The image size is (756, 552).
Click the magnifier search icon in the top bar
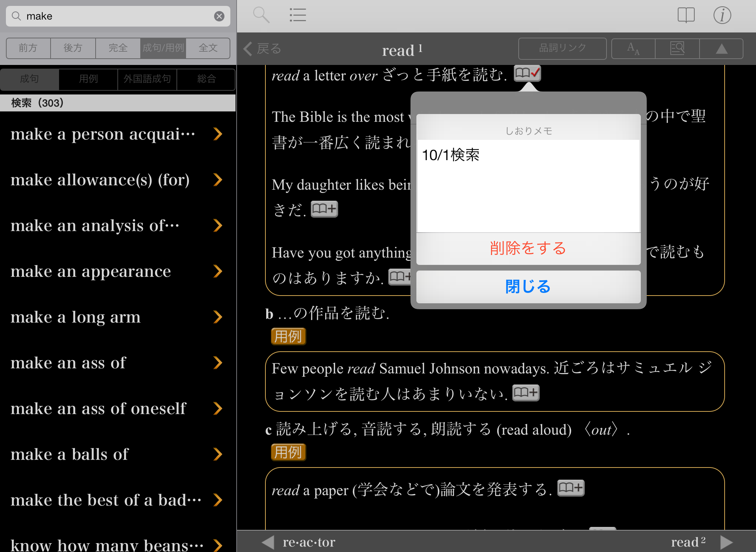click(x=261, y=15)
